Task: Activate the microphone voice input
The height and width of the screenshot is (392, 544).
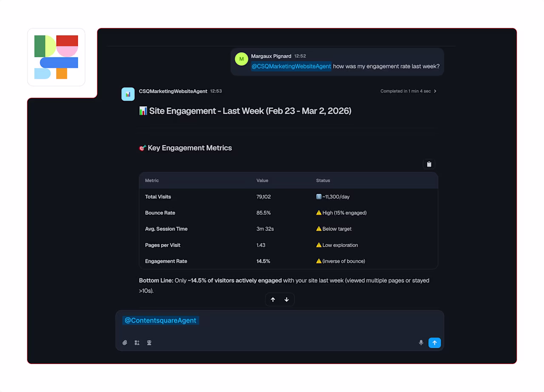Action: click(x=421, y=343)
